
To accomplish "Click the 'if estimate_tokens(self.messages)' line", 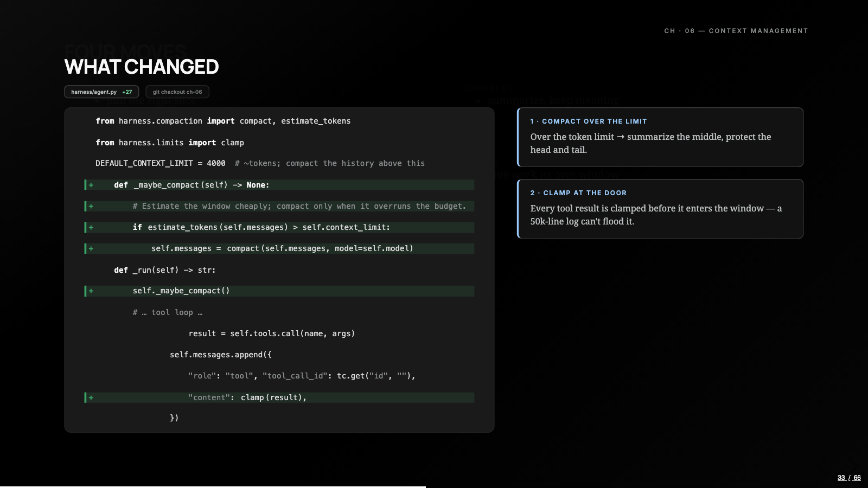I will coord(279,227).
